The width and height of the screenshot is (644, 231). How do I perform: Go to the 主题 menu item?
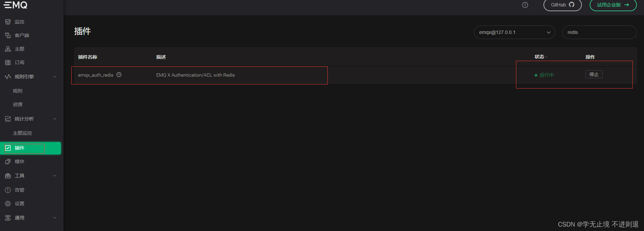click(19, 49)
